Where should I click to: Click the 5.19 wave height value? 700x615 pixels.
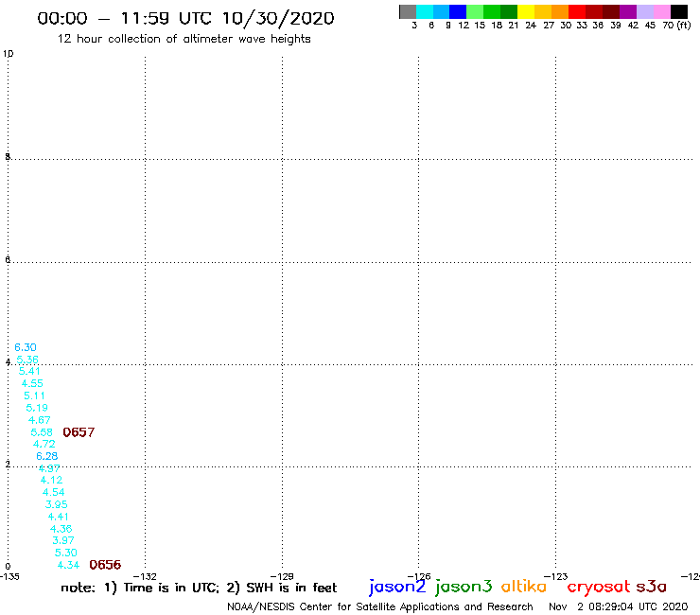pos(37,408)
